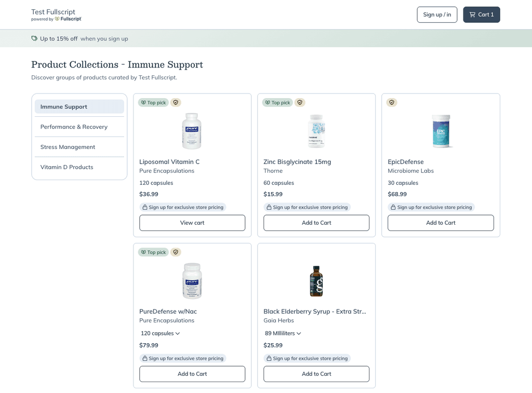
Task: Open EpicDefense product image
Action: coord(441,131)
